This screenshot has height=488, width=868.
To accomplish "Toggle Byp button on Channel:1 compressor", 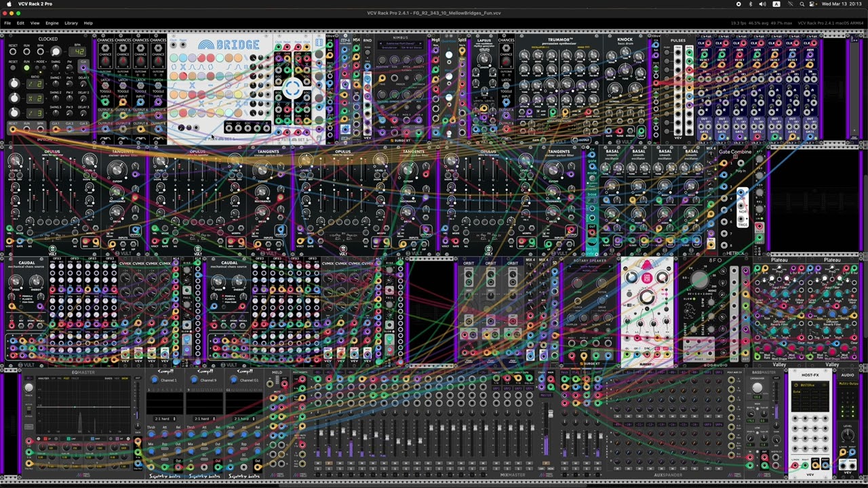I will [x=165, y=449].
